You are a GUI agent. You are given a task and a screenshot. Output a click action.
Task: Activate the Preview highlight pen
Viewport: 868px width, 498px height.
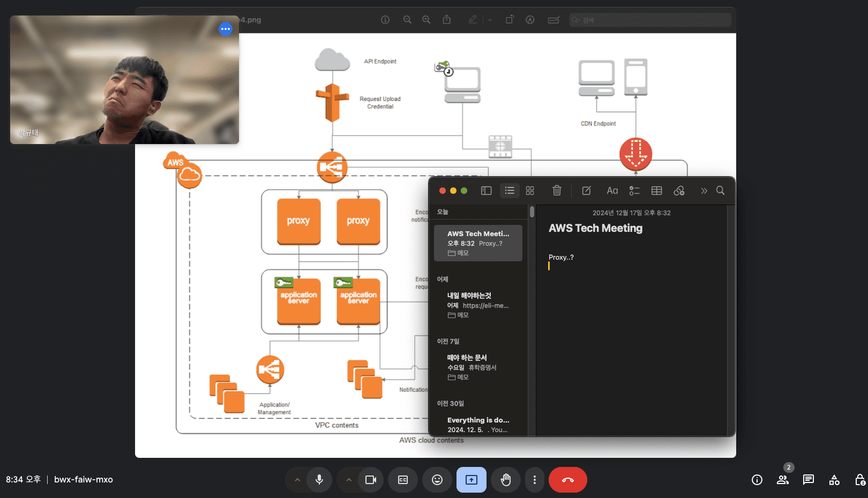tap(473, 20)
